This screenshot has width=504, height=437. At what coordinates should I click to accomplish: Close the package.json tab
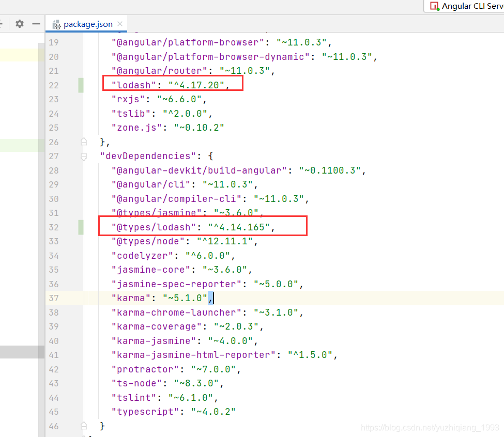pyautogui.click(x=119, y=23)
